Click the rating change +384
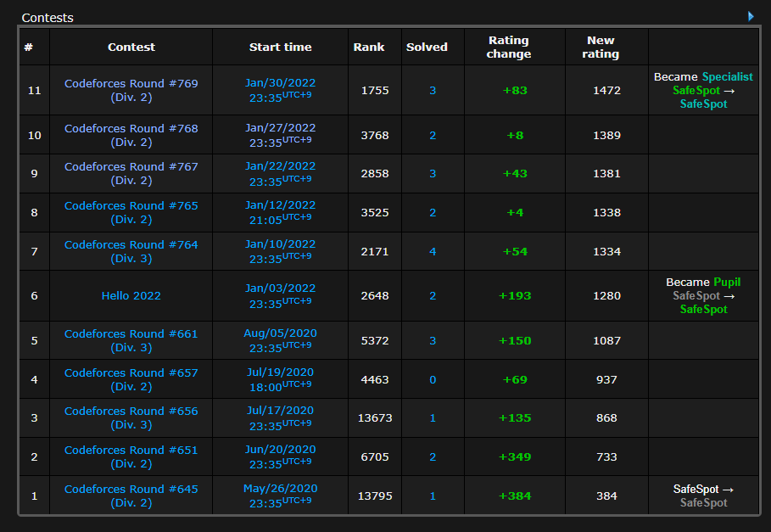This screenshot has height=532, width=771. [515, 496]
